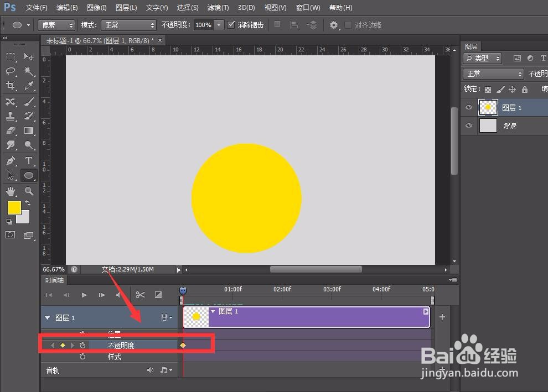
Task: Select the Eraser tool
Action: (11, 130)
